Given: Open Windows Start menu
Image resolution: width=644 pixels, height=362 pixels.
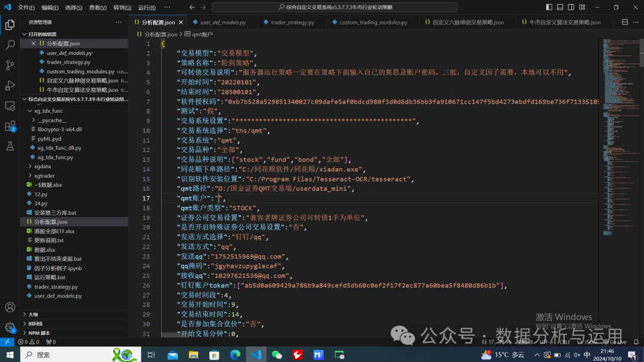Looking at the screenshot, I should [10, 355].
